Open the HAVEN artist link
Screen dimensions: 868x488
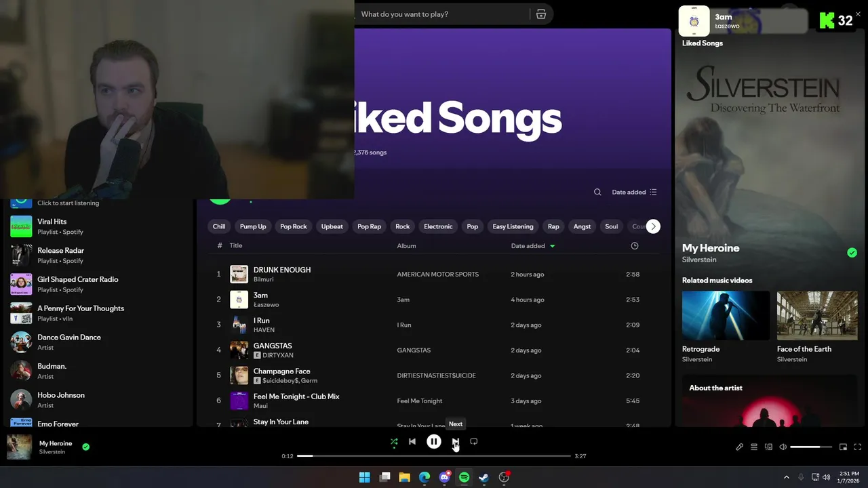264,330
